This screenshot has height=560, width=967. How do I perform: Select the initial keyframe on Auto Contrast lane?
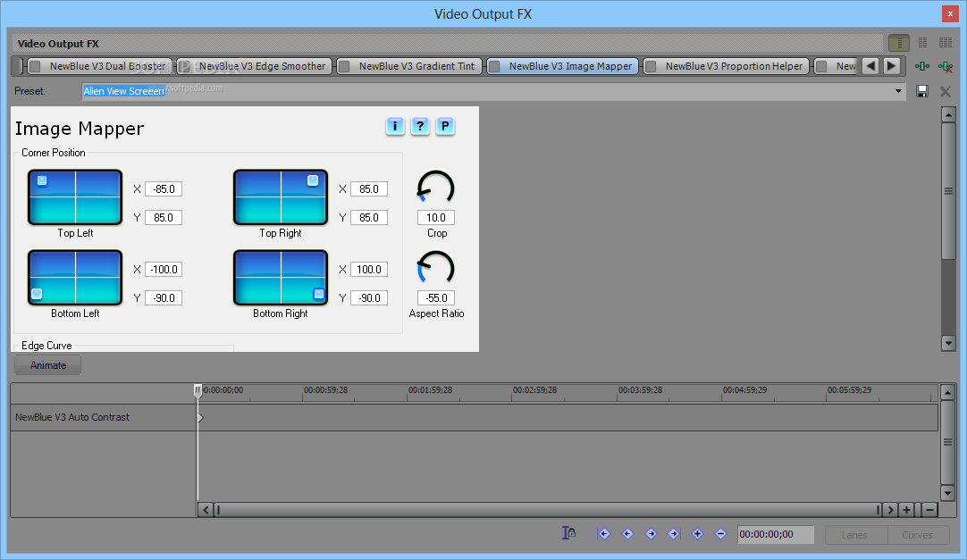point(201,417)
